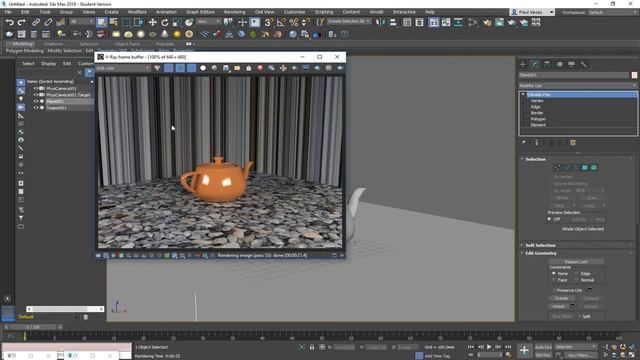640x360 pixels.
Task: Collapse the Selection rollout
Action: tap(535, 159)
